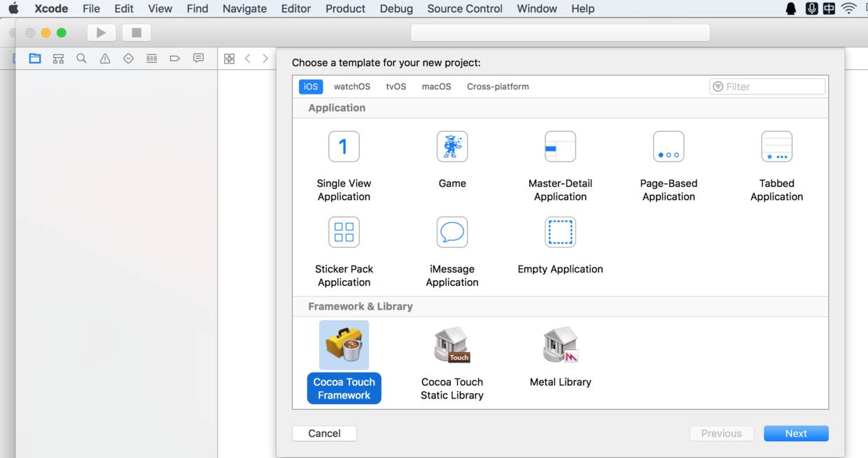Open the File menu
This screenshot has height=458, width=868.
(x=91, y=8)
